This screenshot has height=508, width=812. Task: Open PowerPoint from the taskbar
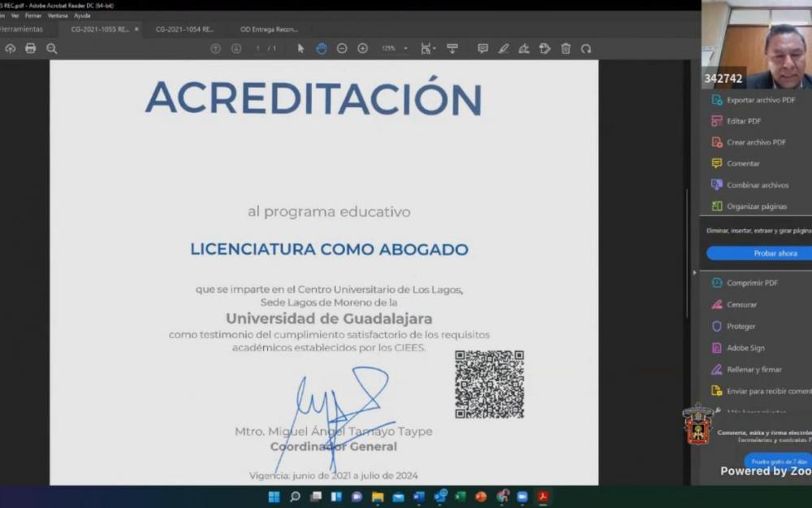pyautogui.click(x=481, y=497)
